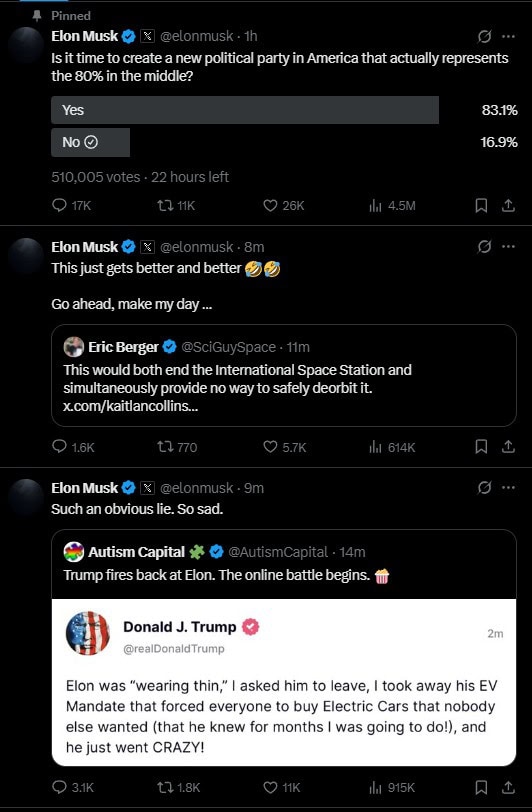Like the post with 11K likes

click(x=282, y=787)
